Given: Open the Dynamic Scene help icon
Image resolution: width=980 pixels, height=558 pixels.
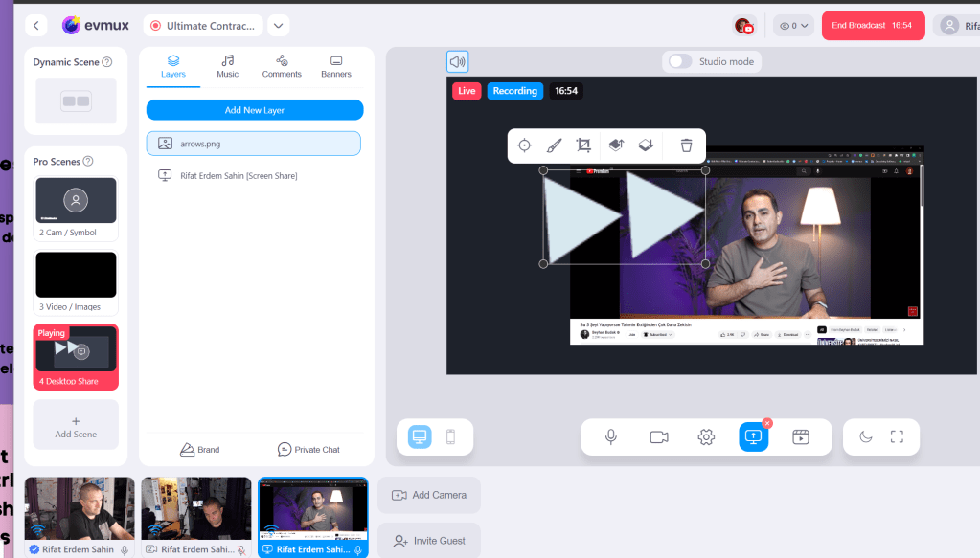Looking at the screenshot, I should tap(107, 62).
